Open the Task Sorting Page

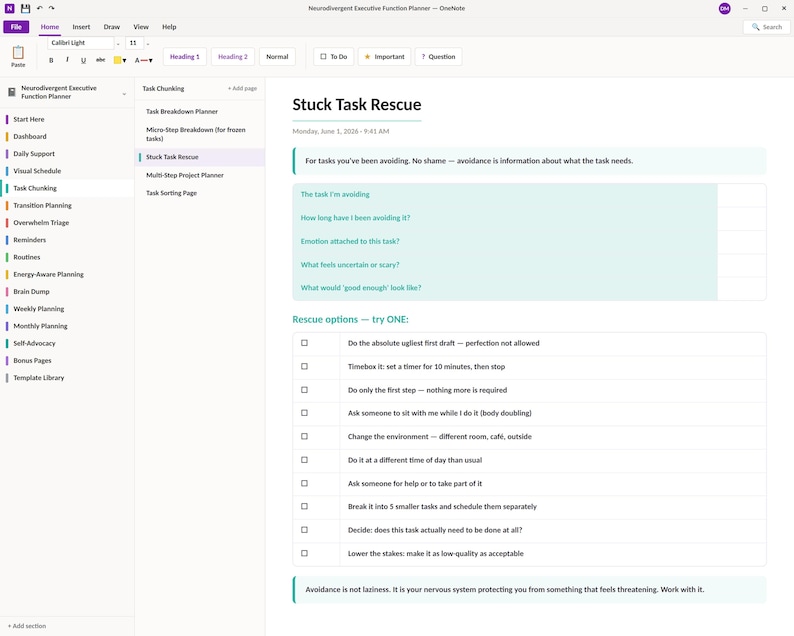[200, 193]
